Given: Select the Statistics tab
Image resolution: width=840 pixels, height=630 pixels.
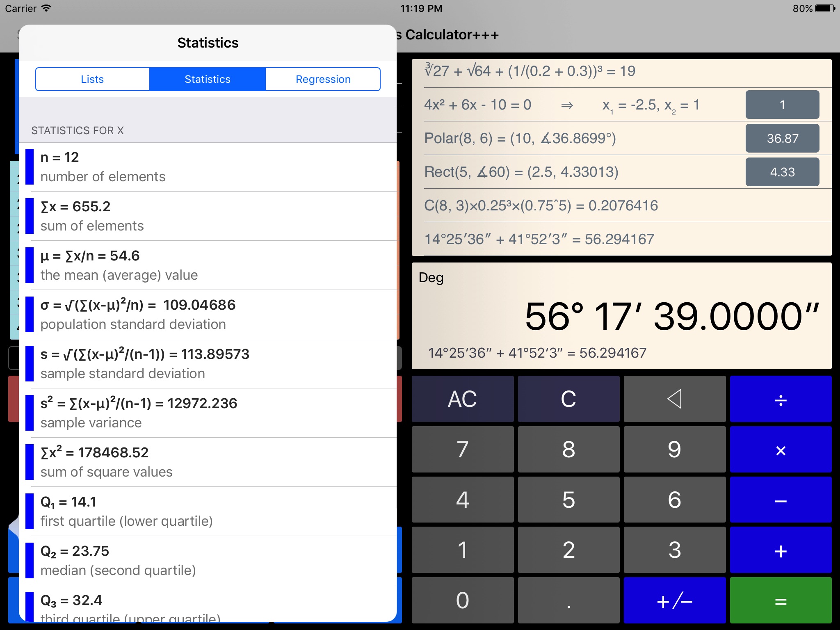Looking at the screenshot, I should 208,78.
